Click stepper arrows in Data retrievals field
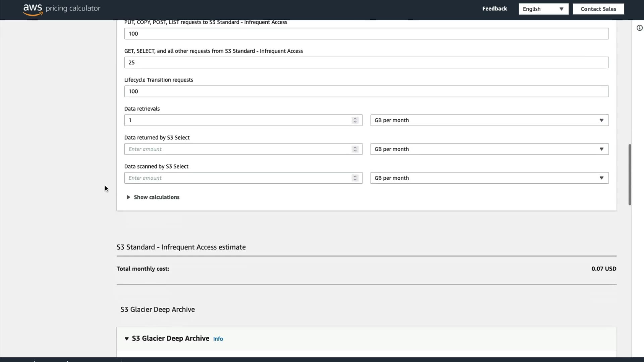Viewport: 644px width, 362px height. (355, 120)
